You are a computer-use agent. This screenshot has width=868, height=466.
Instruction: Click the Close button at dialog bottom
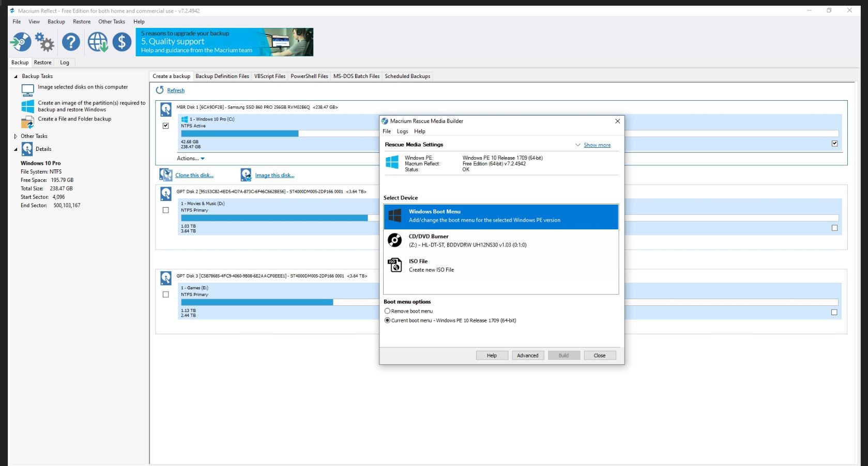coord(600,355)
